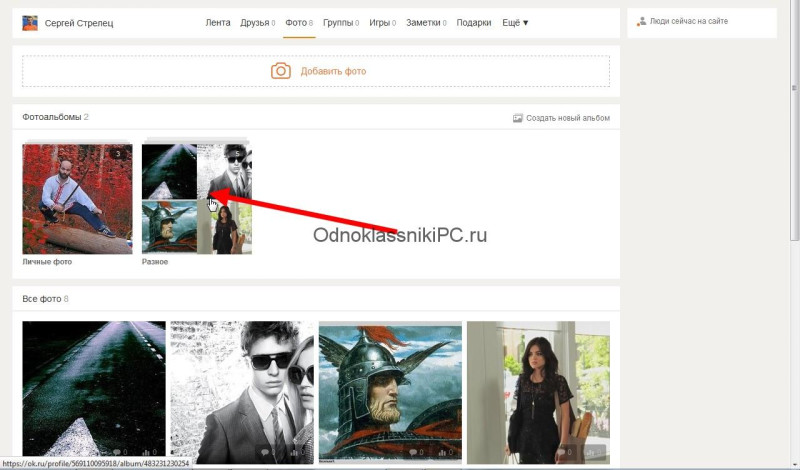Open the Игры tab
Screen dimensions: 800x470
(x=382, y=23)
